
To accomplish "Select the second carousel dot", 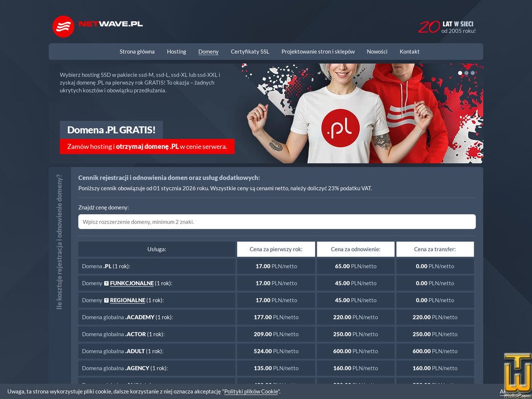I will pos(467,72).
